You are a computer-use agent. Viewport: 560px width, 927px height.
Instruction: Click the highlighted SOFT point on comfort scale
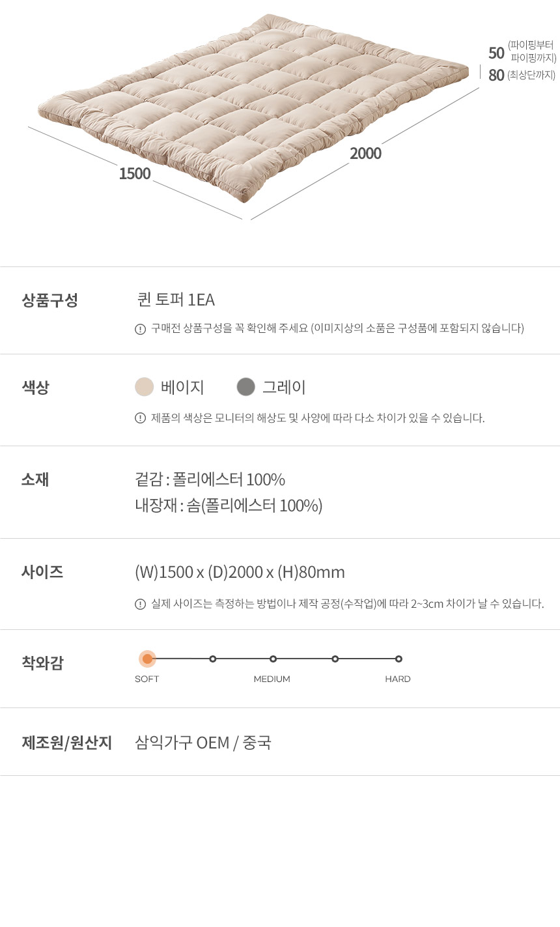pyautogui.click(x=147, y=659)
